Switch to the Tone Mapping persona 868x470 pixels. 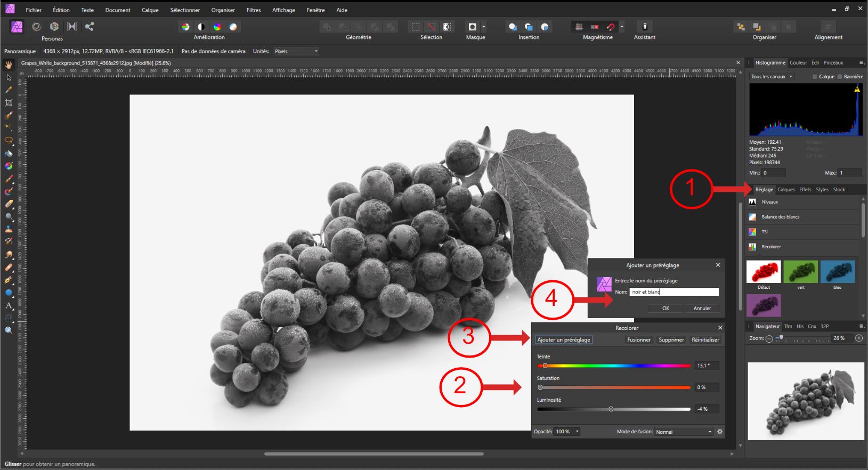pyautogui.click(x=72, y=27)
